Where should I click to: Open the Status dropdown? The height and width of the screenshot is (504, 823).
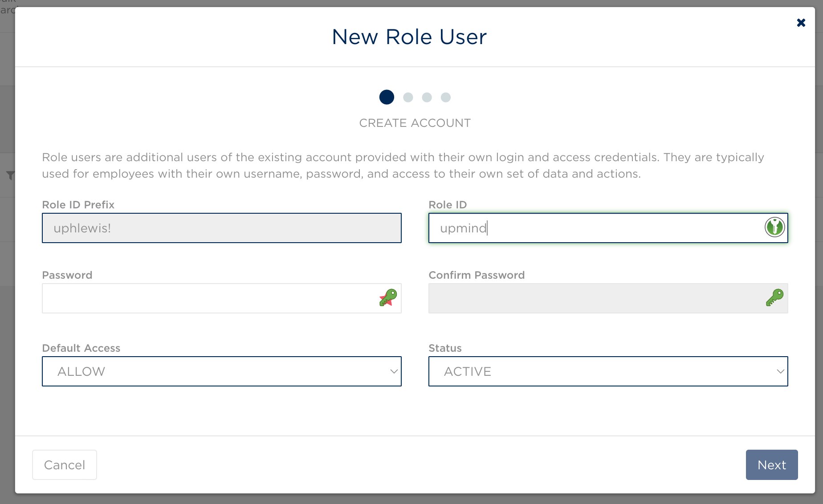pos(608,371)
